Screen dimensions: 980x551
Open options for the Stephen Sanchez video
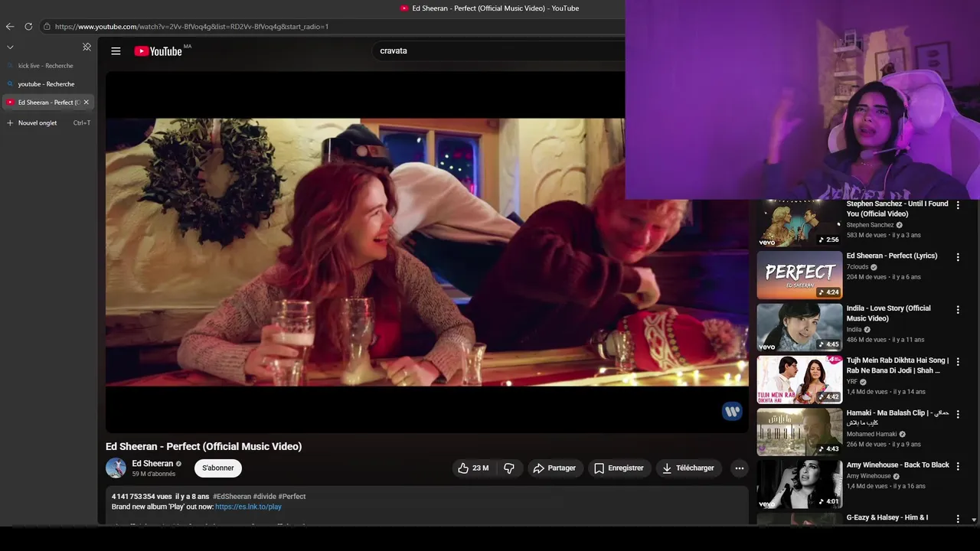[x=958, y=205]
